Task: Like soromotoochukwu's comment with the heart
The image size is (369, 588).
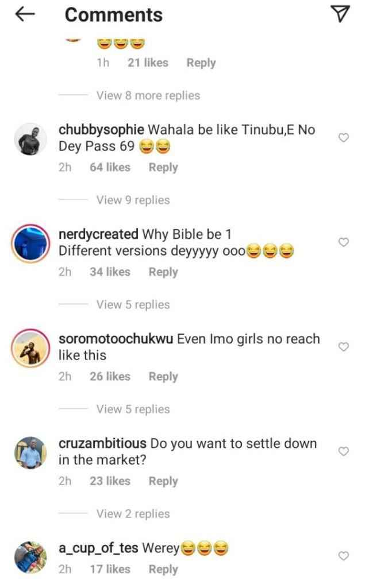Action: coord(344,347)
